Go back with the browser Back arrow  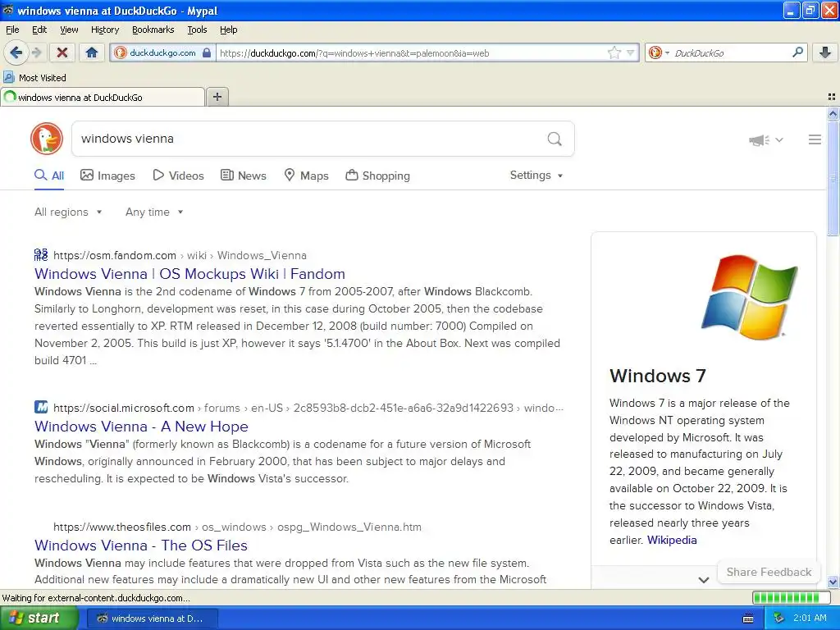click(16, 52)
